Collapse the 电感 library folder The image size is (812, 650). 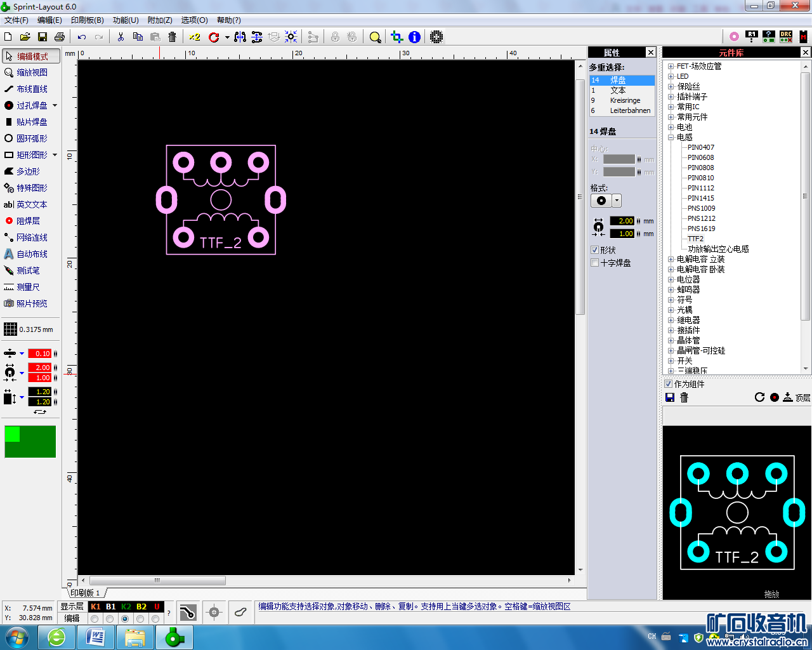pyautogui.click(x=671, y=137)
